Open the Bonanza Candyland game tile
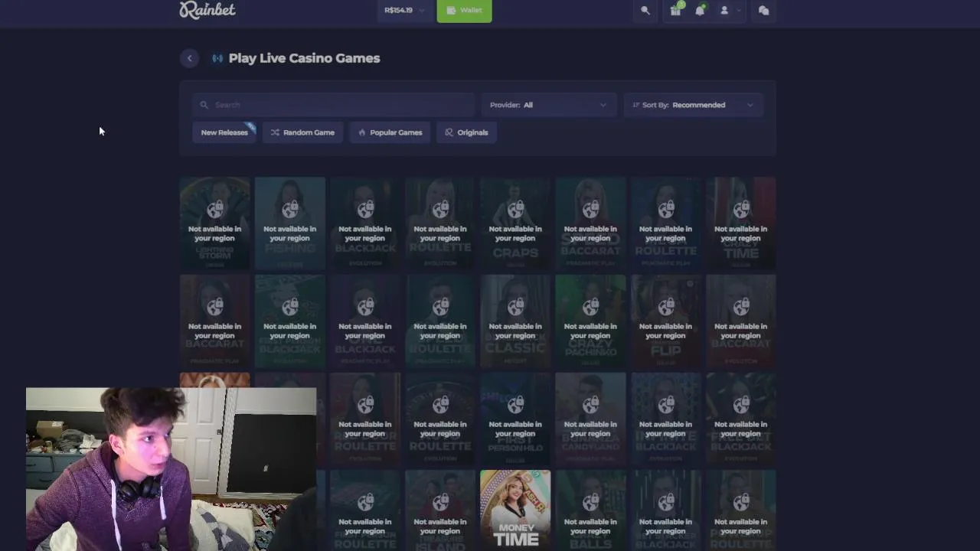980x551 pixels. pyautogui.click(x=590, y=419)
